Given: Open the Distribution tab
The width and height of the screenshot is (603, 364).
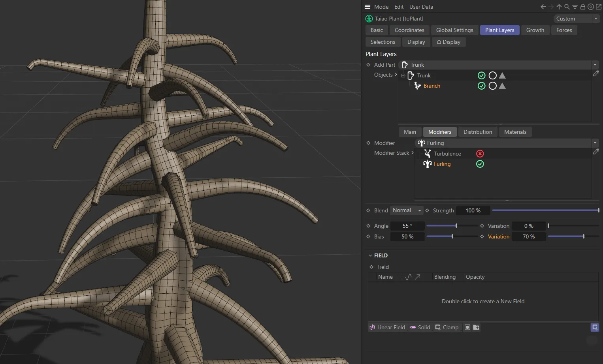Looking at the screenshot, I should [x=477, y=132].
